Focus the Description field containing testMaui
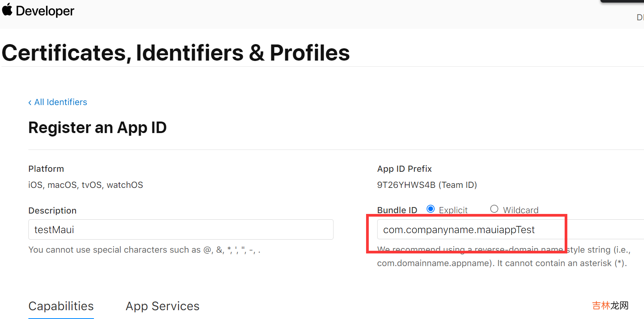Screen dimensions: 644x319 click(181, 230)
